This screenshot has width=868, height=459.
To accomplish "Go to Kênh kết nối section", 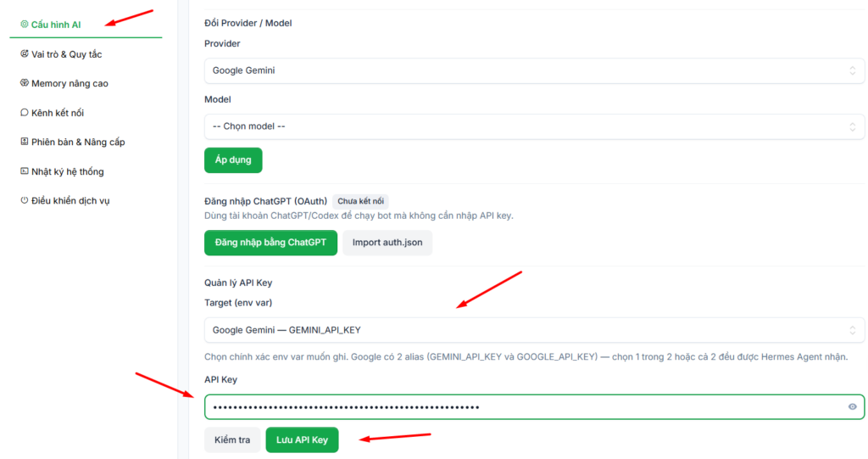I will (x=58, y=113).
